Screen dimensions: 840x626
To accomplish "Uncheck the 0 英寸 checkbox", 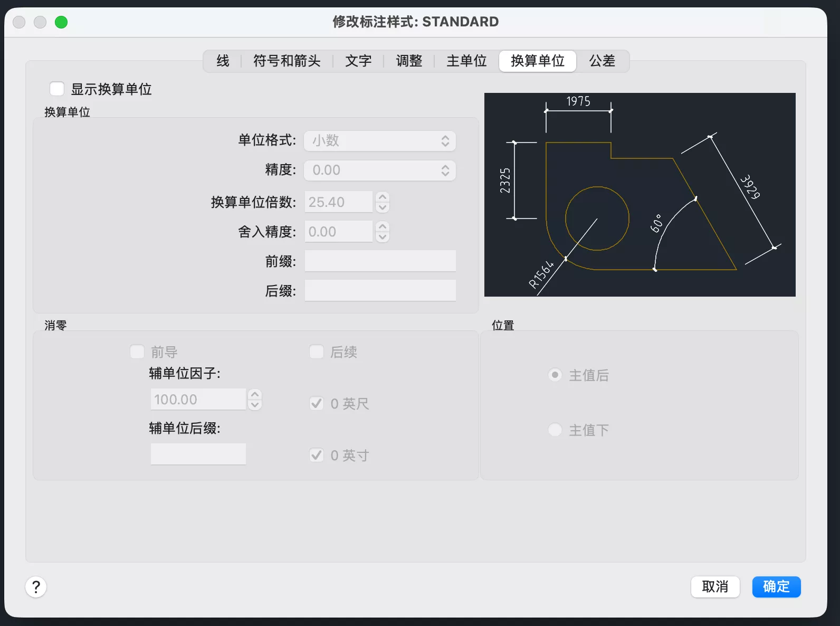I will (x=317, y=455).
